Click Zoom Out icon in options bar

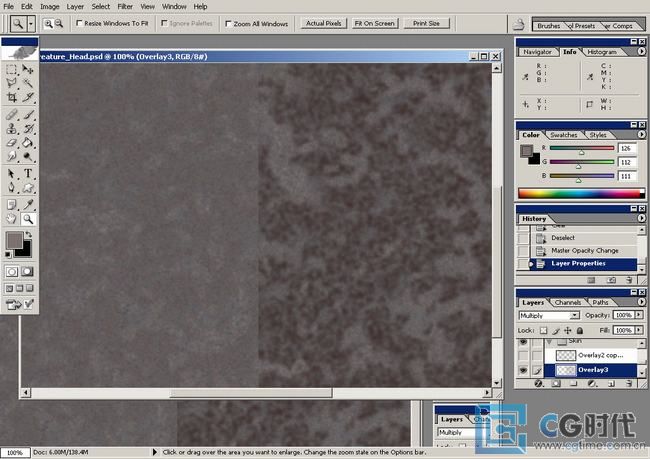tap(59, 24)
